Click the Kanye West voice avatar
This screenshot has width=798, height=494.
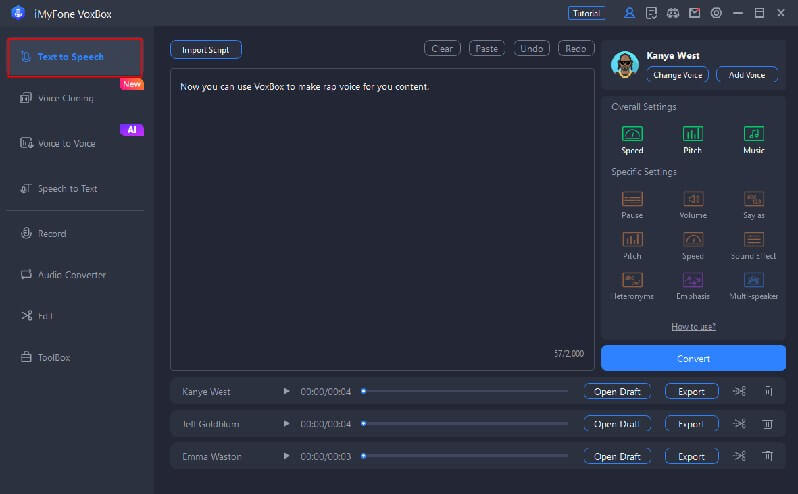(624, 65)
